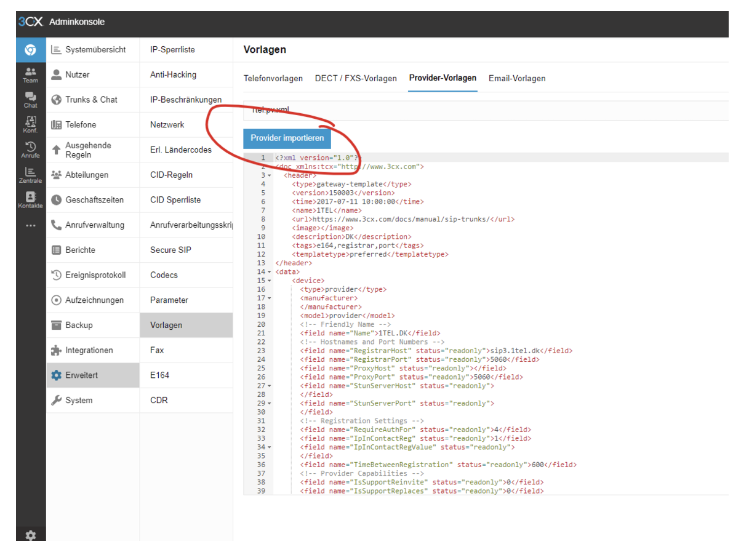Open IP-Beschränkungen submenu item
The width and height of the screenshot is (741, 560).
coord(186,100)
